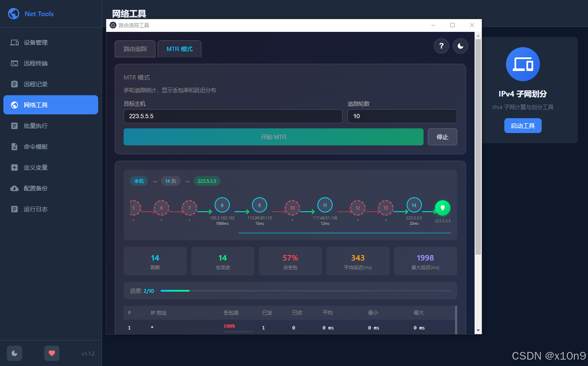This screenshot has height=366, width=588.
Task: Click the heart icon in sidebar footer
Action: coord(52,353)
